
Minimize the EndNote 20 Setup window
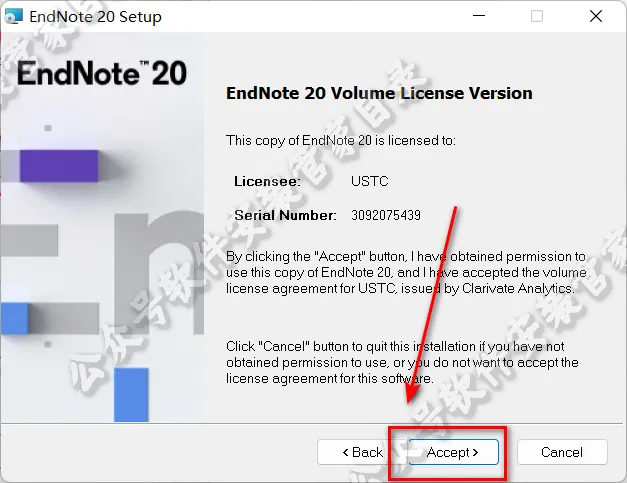point(479,16)
